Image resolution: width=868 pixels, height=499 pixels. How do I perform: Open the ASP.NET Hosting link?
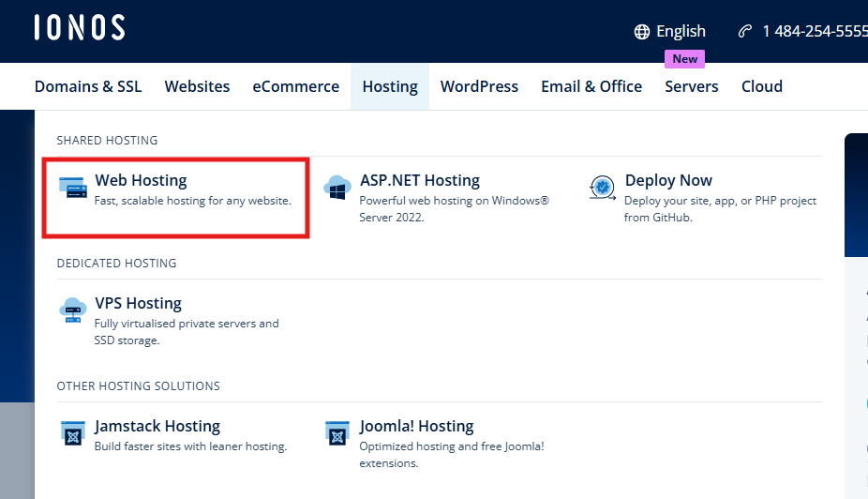click(420, 180)
